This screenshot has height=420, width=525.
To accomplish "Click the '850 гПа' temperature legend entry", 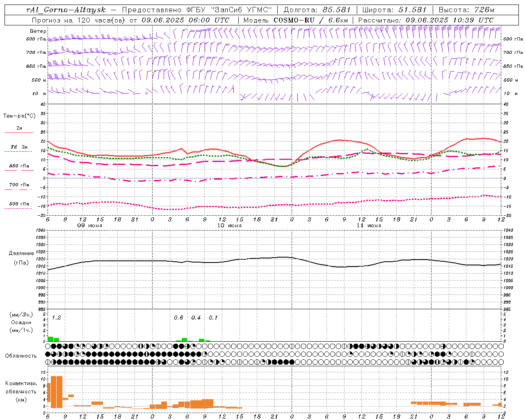I will (19, 166).
